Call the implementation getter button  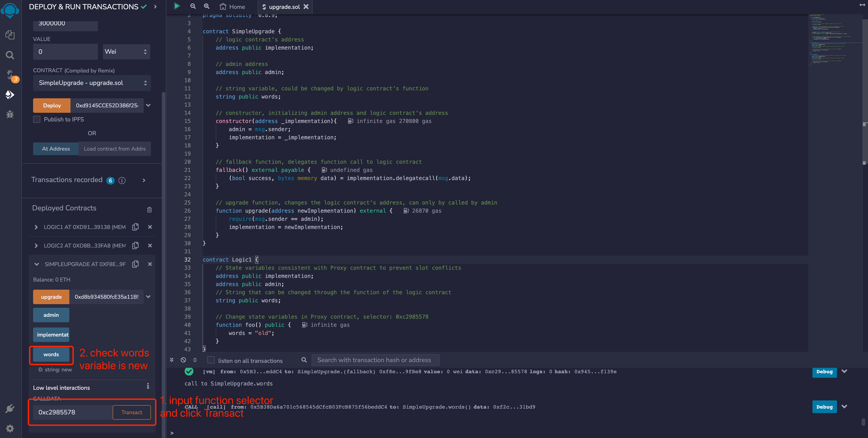click(51, 335)
